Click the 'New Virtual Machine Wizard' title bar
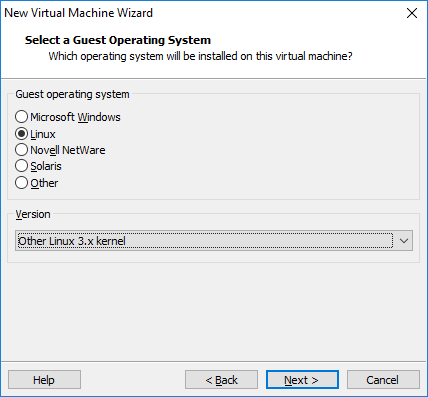Image resolution: width=428 pixels, height=397 pixels. point(78,13)
